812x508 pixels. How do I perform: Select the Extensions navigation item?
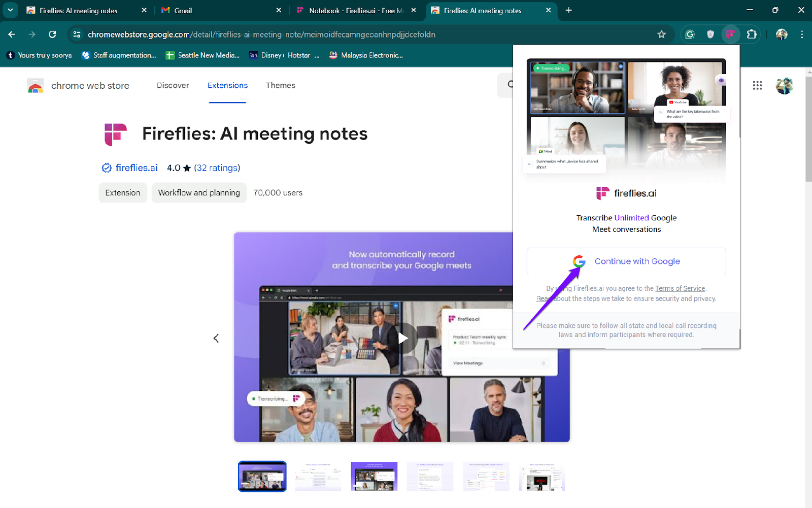coord(227,85)
